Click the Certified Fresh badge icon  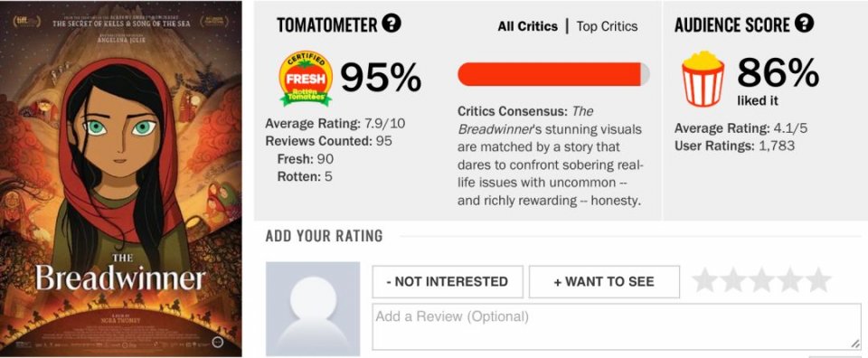(x=306, y=78)
